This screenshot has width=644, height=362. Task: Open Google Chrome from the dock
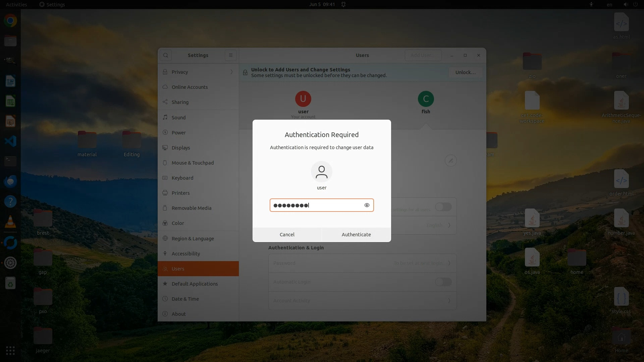click(10, 21)
